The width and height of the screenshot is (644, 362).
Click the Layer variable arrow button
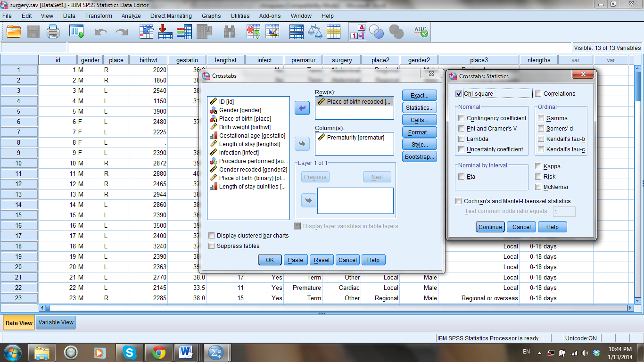point(308,201)
